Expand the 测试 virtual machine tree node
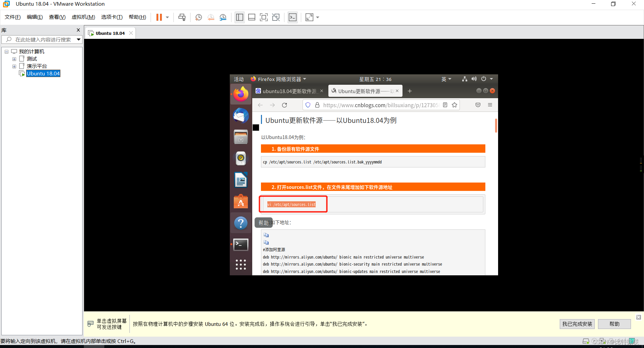Screen dimensions: 644x348 click(14, 59)
